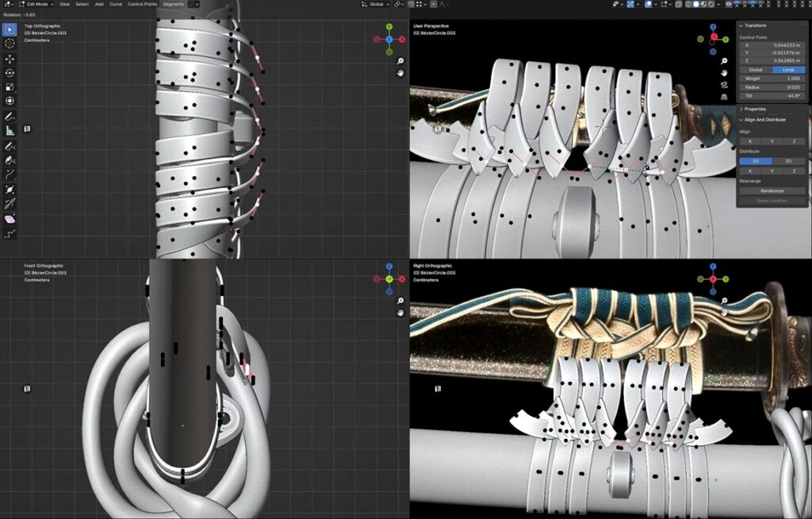Click Align X button
The height and width of the screenshot is (519, 812).
[750, 141]
